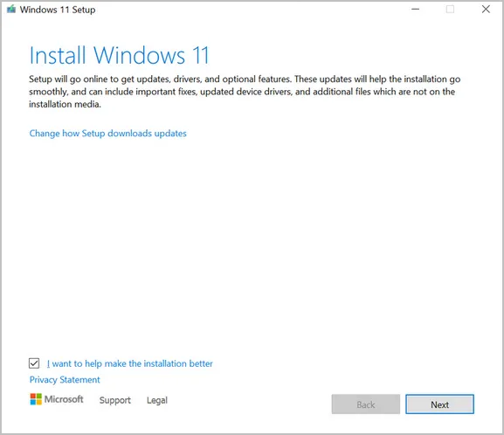Open the Privacy Statement link

pyautogui.click(x=65, y=380)
